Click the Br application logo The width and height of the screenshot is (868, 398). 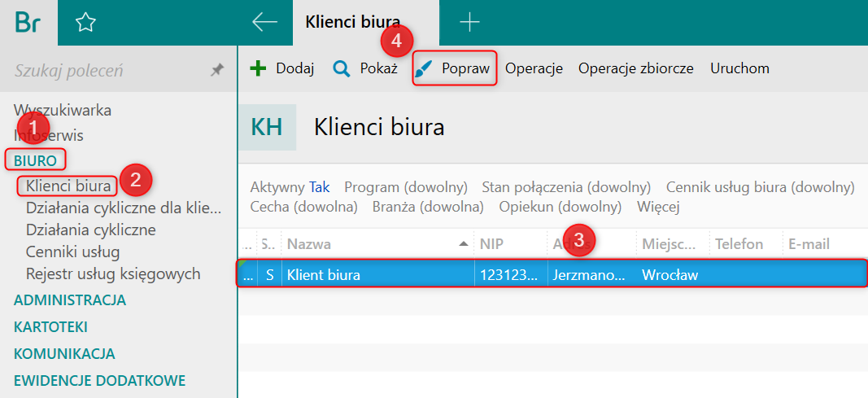click(28, 22)
